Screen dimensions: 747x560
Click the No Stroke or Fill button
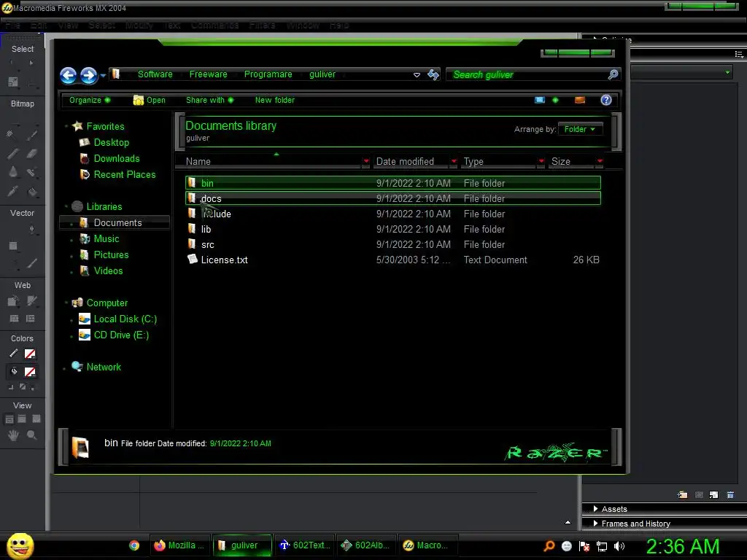(22, 387)
